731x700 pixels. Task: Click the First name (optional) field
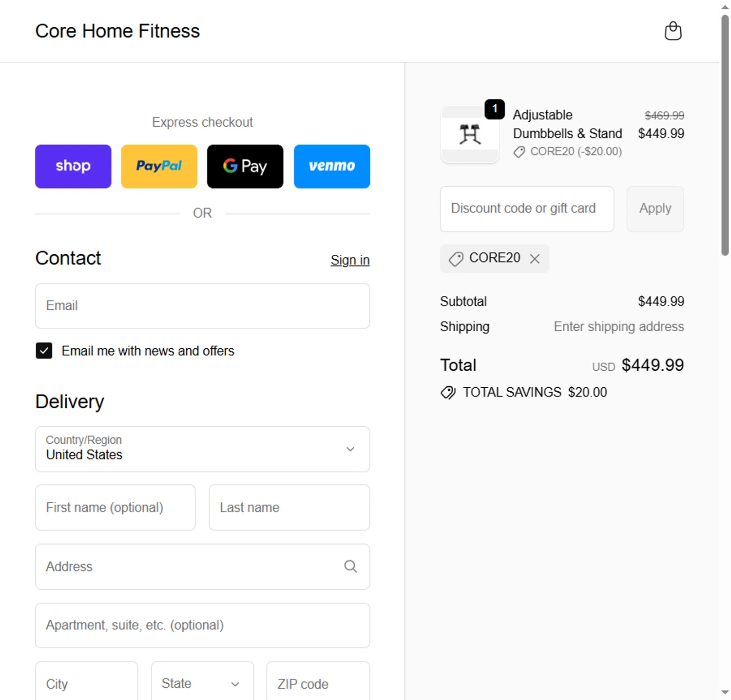(115, 507)
